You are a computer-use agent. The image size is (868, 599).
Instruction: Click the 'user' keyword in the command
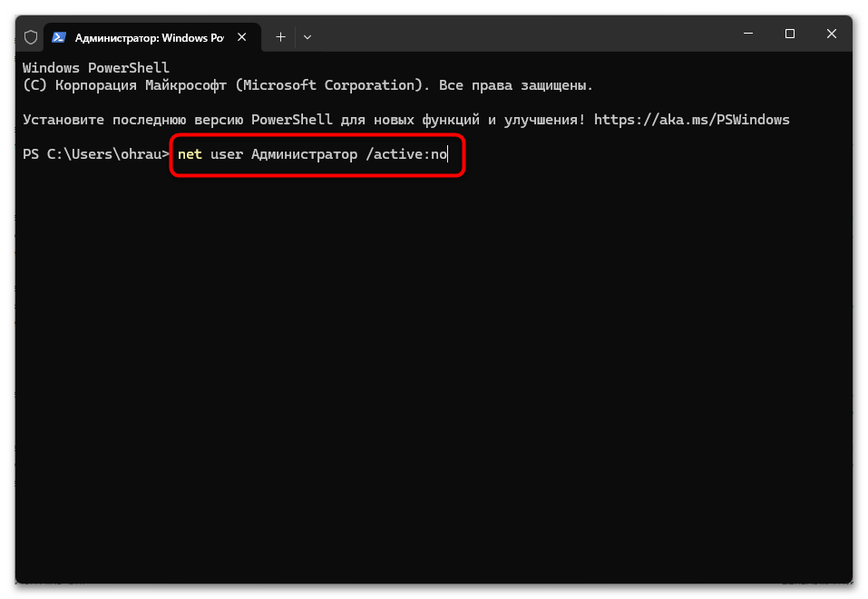point(227,154)
